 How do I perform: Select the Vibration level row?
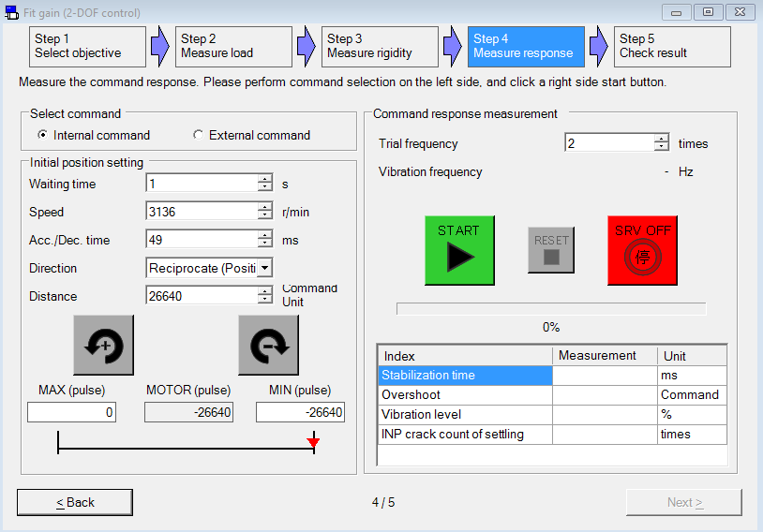[552, 414]
